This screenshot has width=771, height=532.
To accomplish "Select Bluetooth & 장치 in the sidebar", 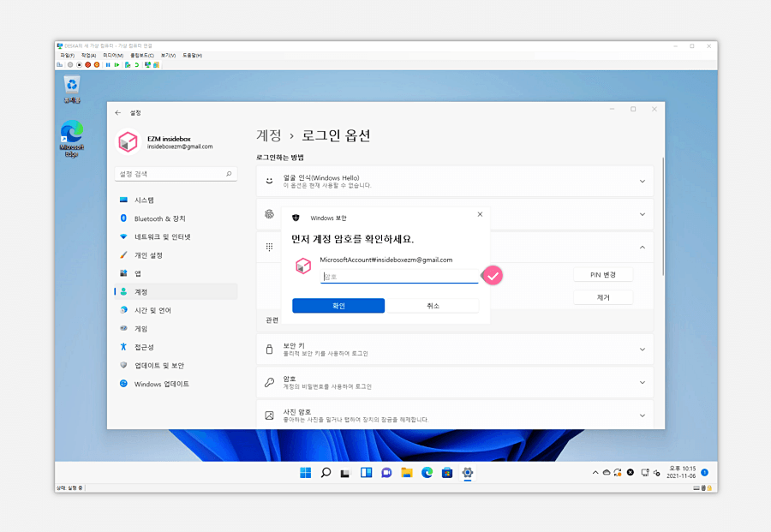I will point(158,218).
